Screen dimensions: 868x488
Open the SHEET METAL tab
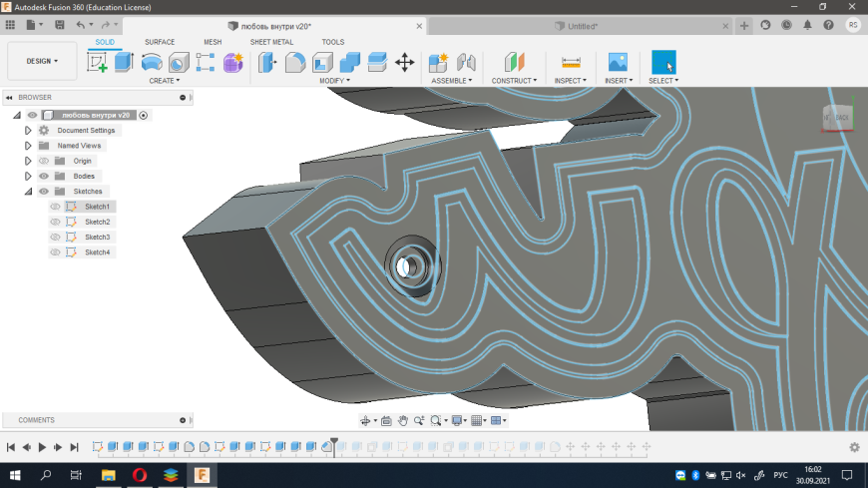[x=272, y=42]
